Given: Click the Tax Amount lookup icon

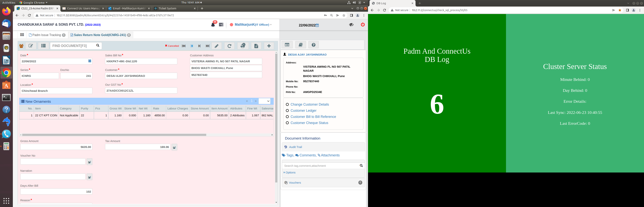Looking at the screenshot, I should pos(174,147).
